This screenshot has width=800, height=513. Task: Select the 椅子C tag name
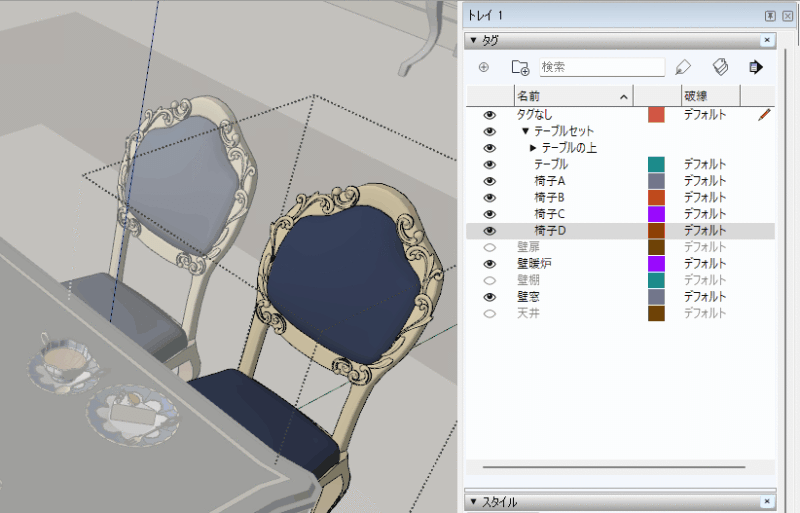[549, 214]
